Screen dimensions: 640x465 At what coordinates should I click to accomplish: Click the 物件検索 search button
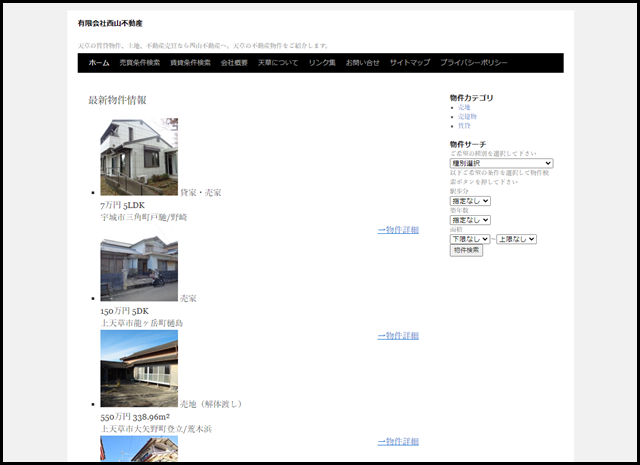pyautogui.click(x=466, y=250)
